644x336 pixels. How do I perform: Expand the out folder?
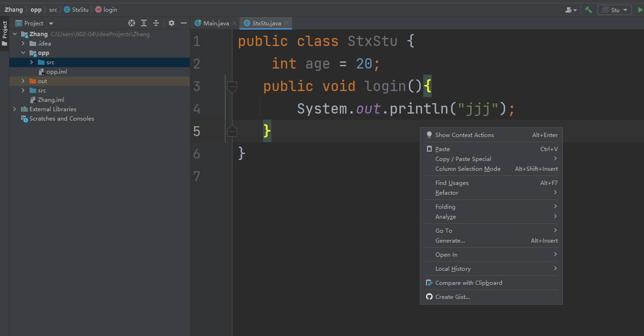tap(23, 81)
